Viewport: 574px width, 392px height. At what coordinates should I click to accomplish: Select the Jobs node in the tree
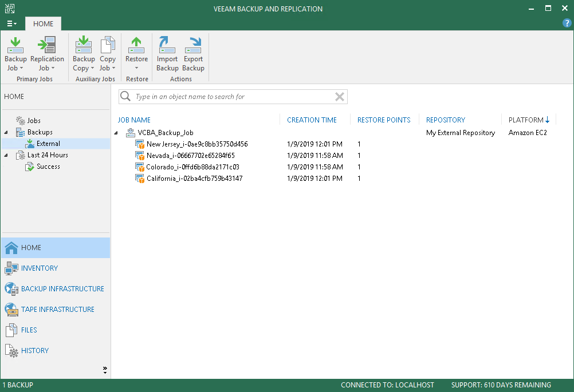(34, 121)
